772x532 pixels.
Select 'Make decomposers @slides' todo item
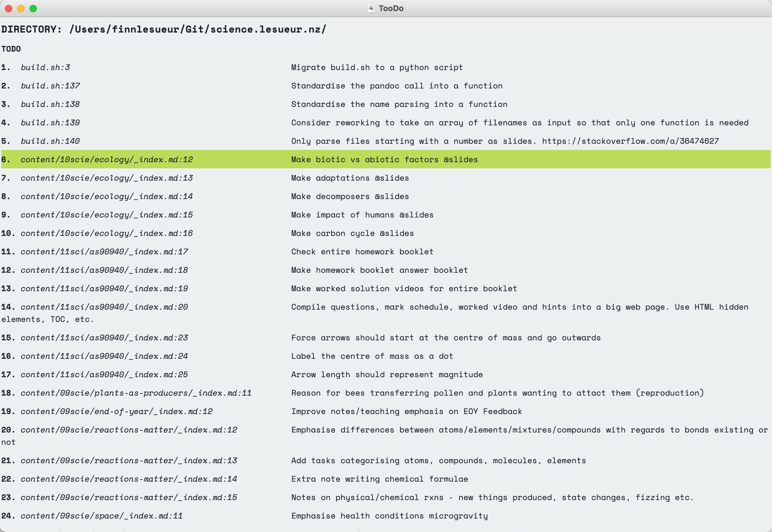click(x=350, y=197)
